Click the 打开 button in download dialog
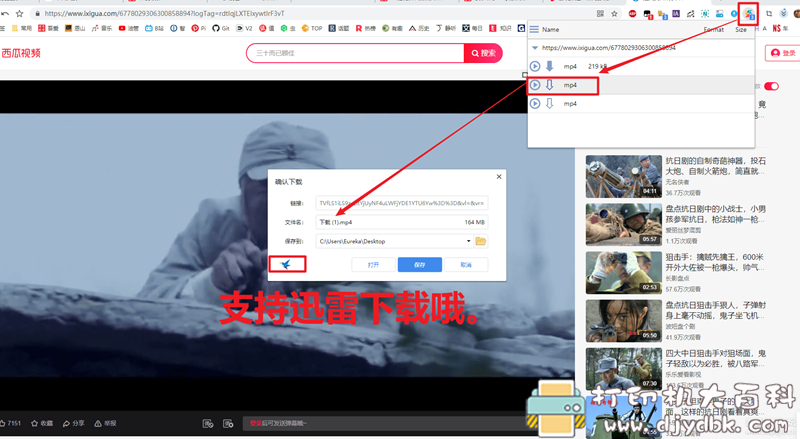The image size is (800, 439). (373, 264)
